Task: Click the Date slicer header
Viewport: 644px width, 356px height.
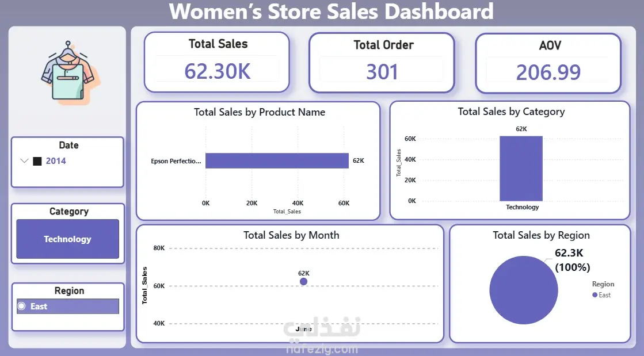Action: [68, 146]
